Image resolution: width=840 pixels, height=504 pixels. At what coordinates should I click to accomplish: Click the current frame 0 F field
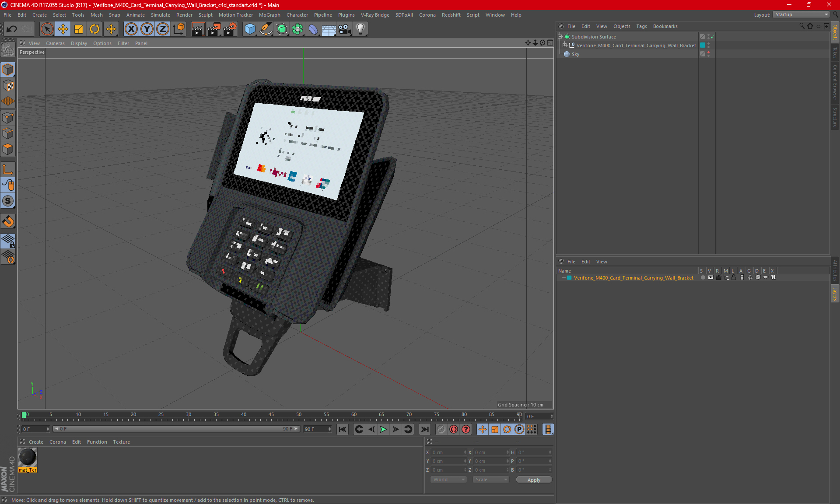coord(35,429)
